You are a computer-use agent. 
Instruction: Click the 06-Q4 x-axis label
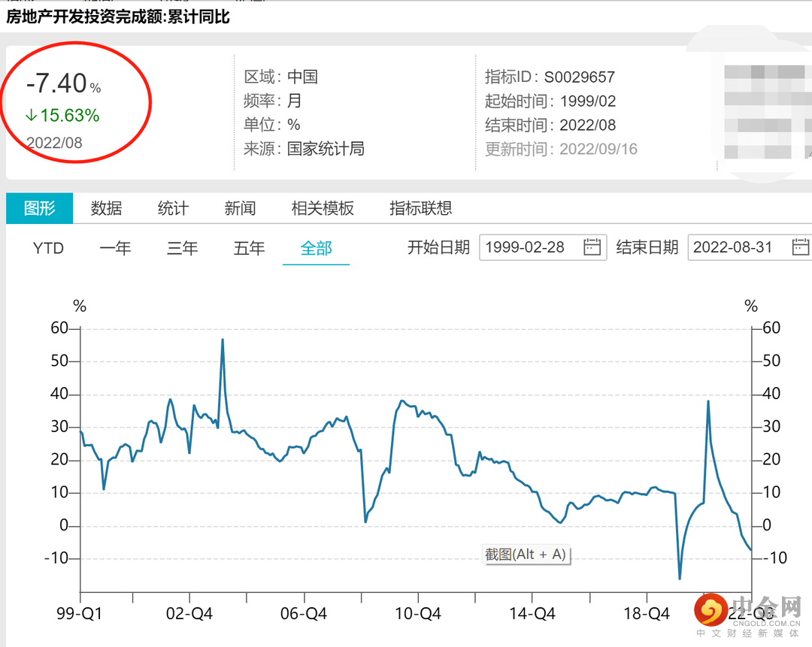304,614
